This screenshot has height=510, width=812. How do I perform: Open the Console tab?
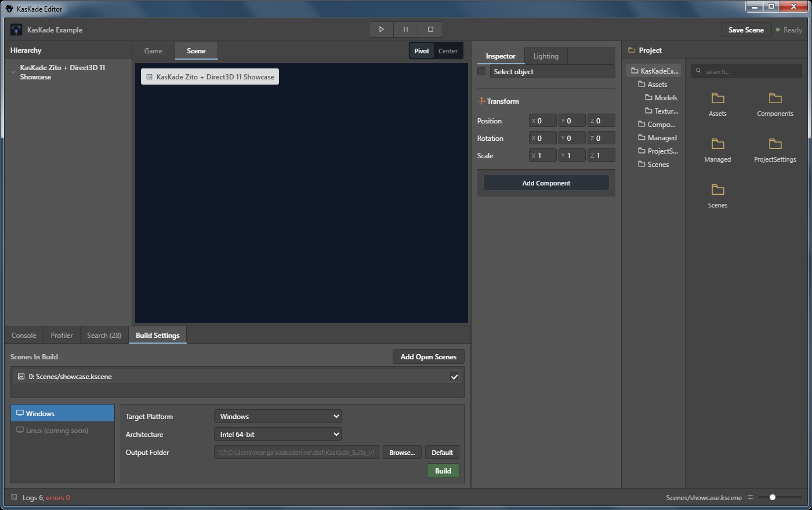point(24,336)
